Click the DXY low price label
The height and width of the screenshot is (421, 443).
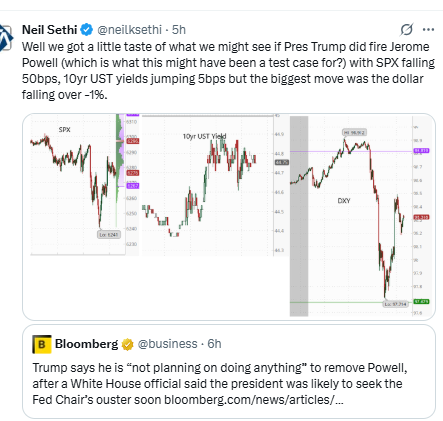[x=395, y=304]
